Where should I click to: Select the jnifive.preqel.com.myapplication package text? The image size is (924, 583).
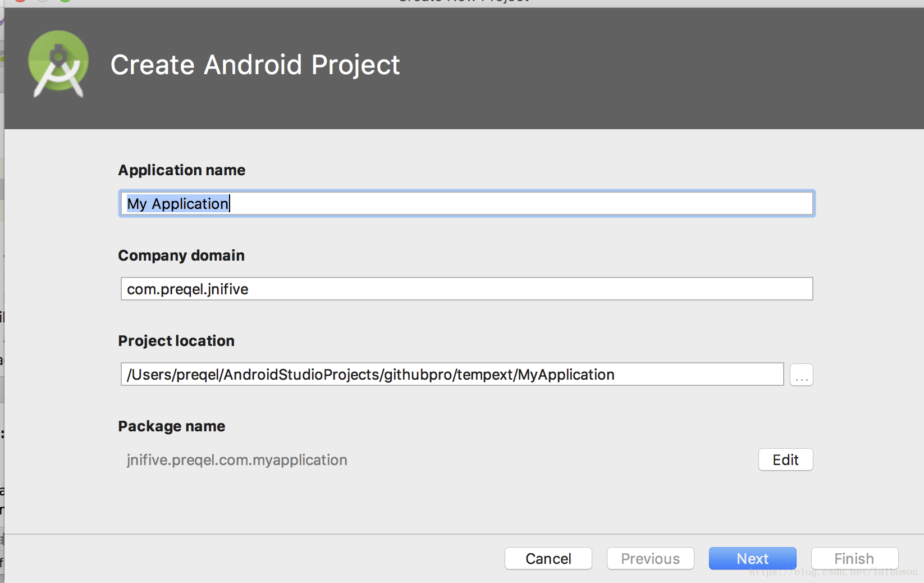(237, 460)
